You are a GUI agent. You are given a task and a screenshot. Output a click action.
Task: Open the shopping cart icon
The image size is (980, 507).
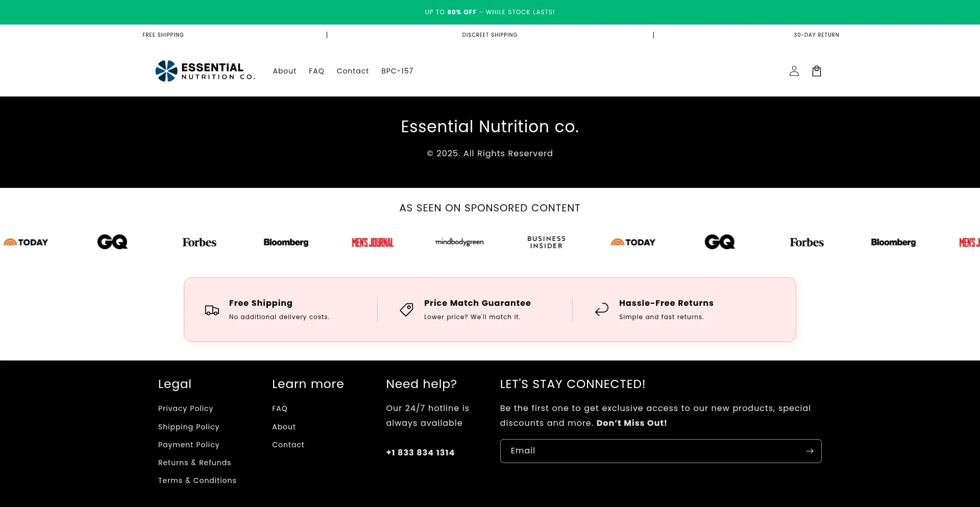point(816,71)
